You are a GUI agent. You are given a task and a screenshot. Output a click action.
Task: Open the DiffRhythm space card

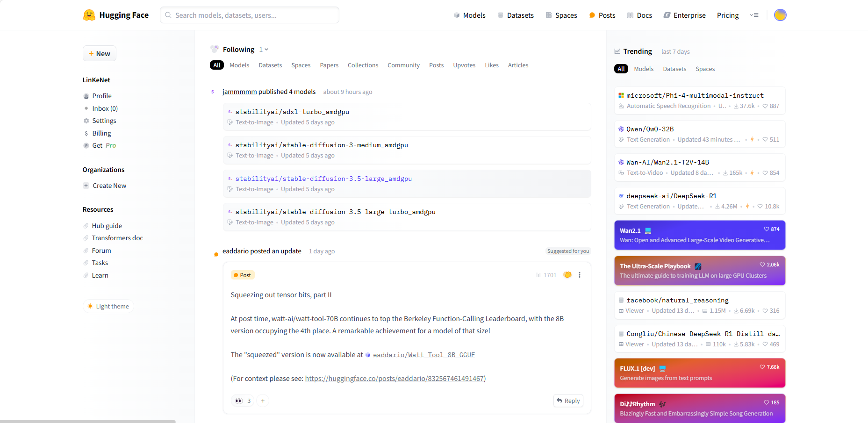[x=699, y=409]
